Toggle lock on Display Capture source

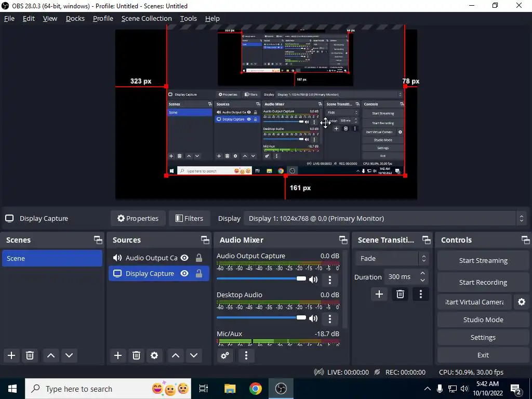[x=199, y=273]
